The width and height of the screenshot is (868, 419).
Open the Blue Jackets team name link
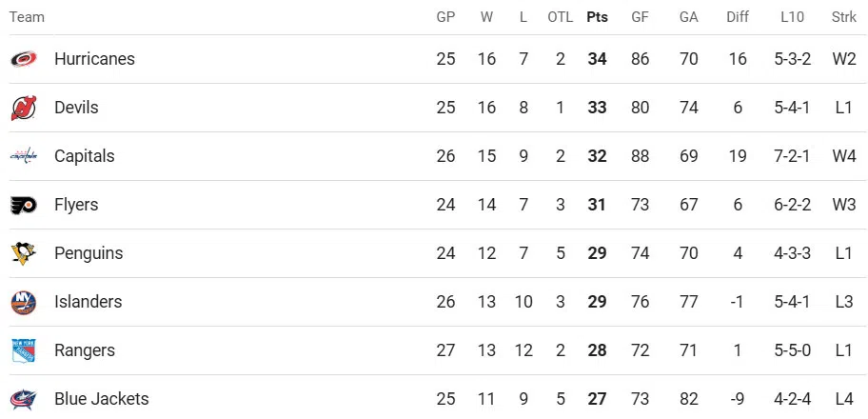tap(101, 399)
